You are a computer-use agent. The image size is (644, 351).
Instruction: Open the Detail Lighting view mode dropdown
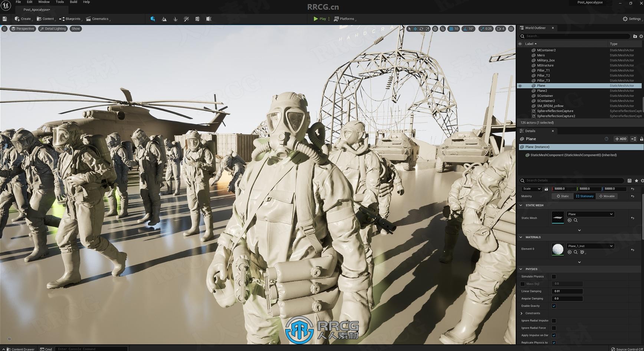[53, 29]
